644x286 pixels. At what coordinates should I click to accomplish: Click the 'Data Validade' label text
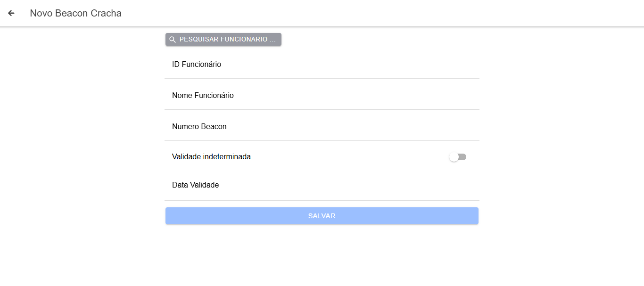[x=195, y=185]
